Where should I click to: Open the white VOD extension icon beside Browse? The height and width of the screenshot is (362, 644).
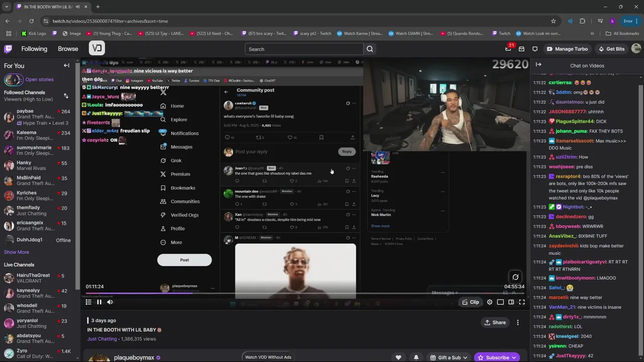click(97, 48)
